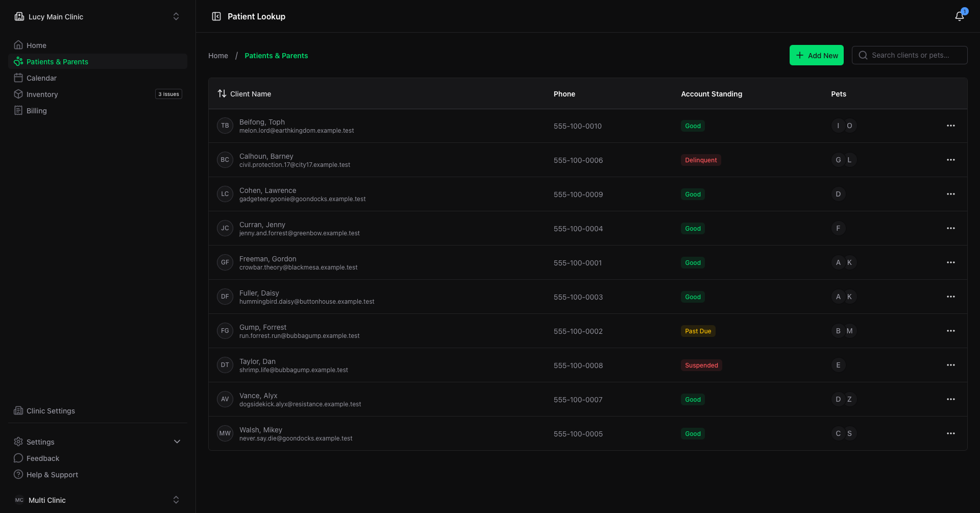Select pet badge L in Calhoun row
The height and width of the screenshot is (513, 980).
point(849,160)
